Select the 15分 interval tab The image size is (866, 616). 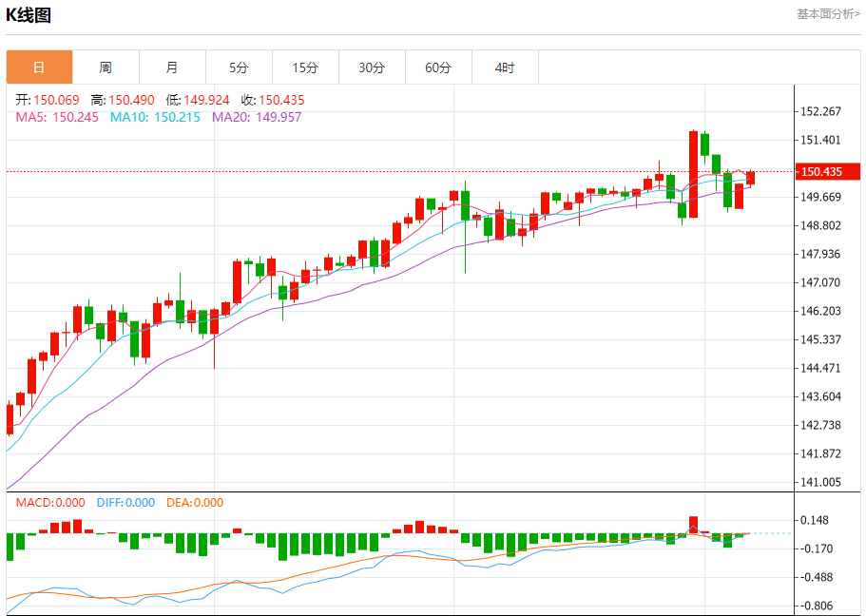tap(305, 67)
